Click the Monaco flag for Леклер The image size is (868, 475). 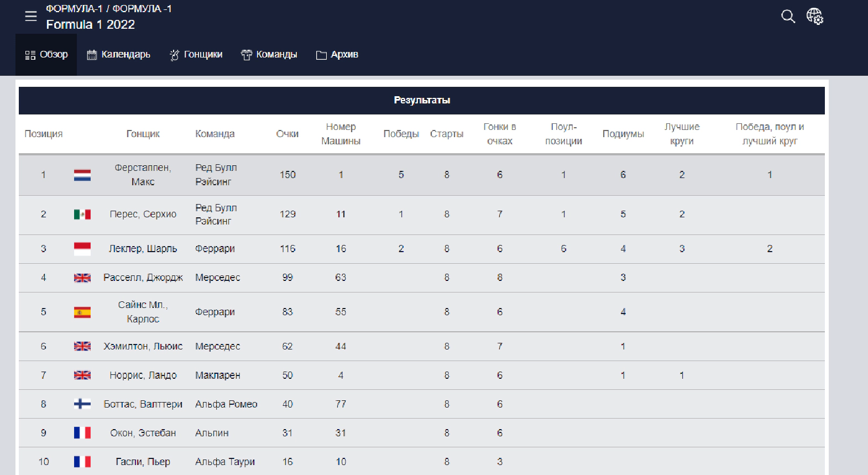click(x=82, y=249)
